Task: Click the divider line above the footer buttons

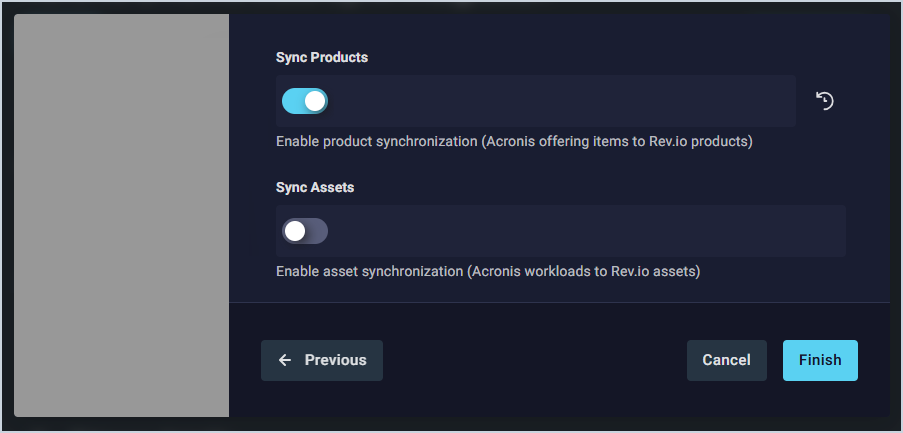Action: (x=560, y=302)
